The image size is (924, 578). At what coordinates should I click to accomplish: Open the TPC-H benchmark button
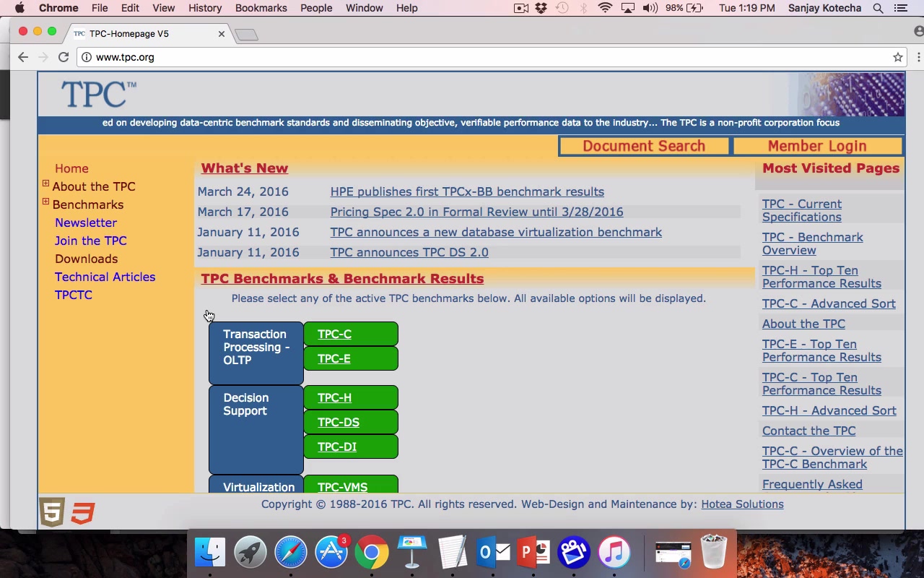pyautogui.click(x=351, y=398)
